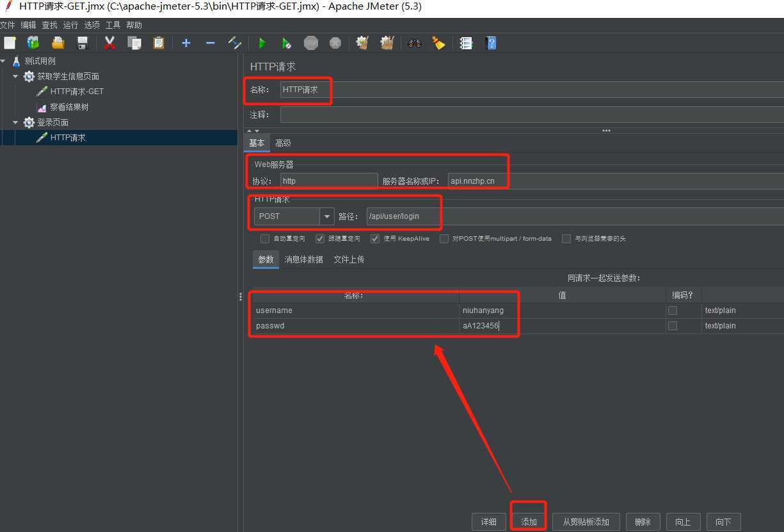Viewport: 784px width, 532px height.
Task: Click the scissors Cut icon
Action: coord(109,44)
